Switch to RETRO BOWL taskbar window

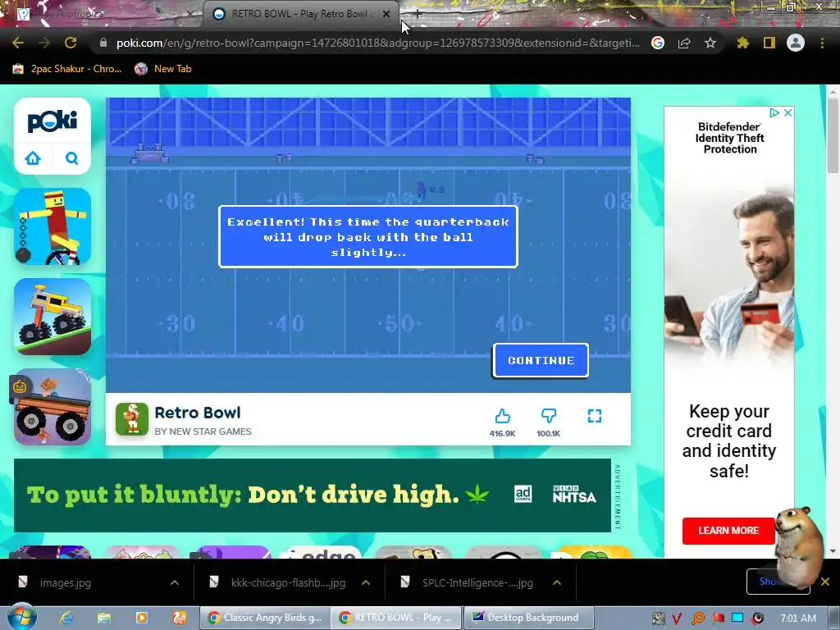(396, 618)
